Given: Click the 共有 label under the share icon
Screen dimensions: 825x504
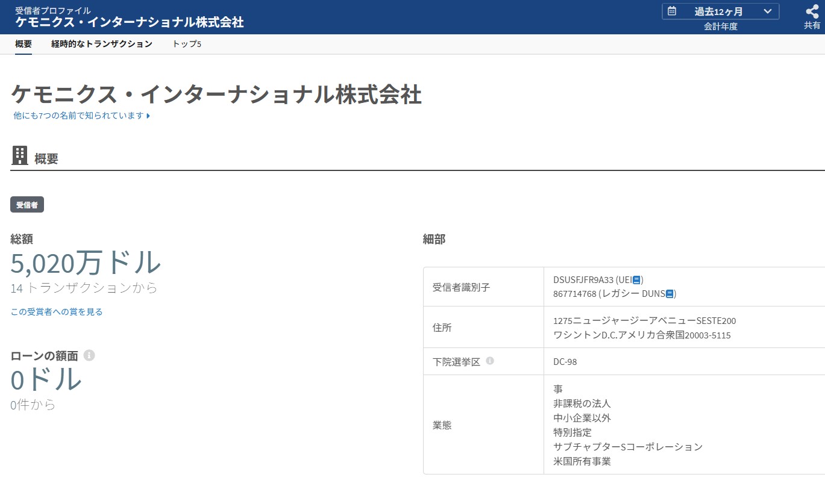Looking at the screenshot, I should [x=812, y=25].
